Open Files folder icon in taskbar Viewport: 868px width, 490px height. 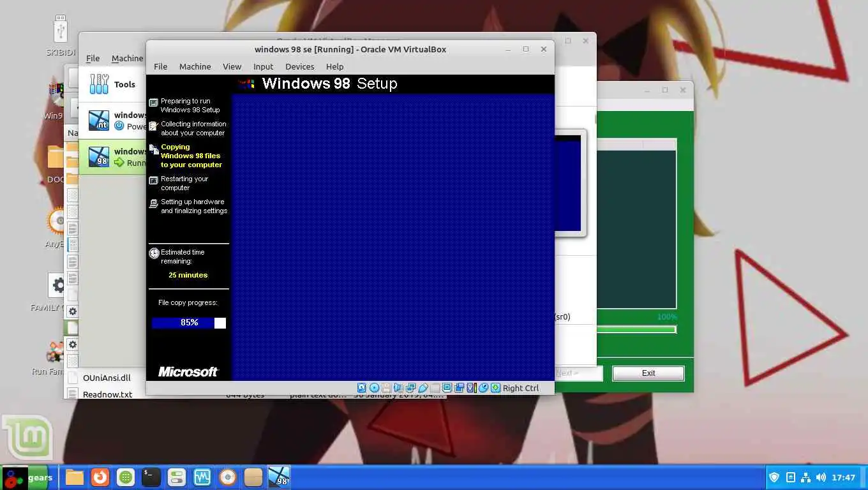point(75,477)
